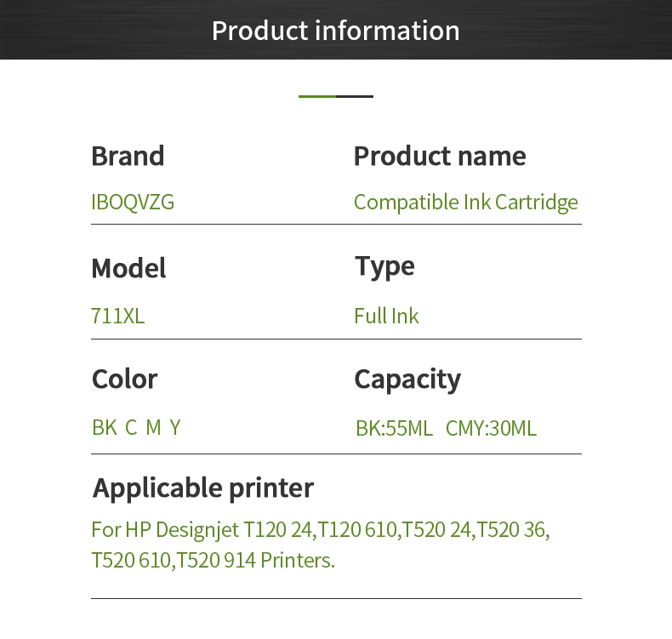The height and width of the screenshot is (639, 672).
Task: Click the BK color code
Action: click(x=104, y=427)
